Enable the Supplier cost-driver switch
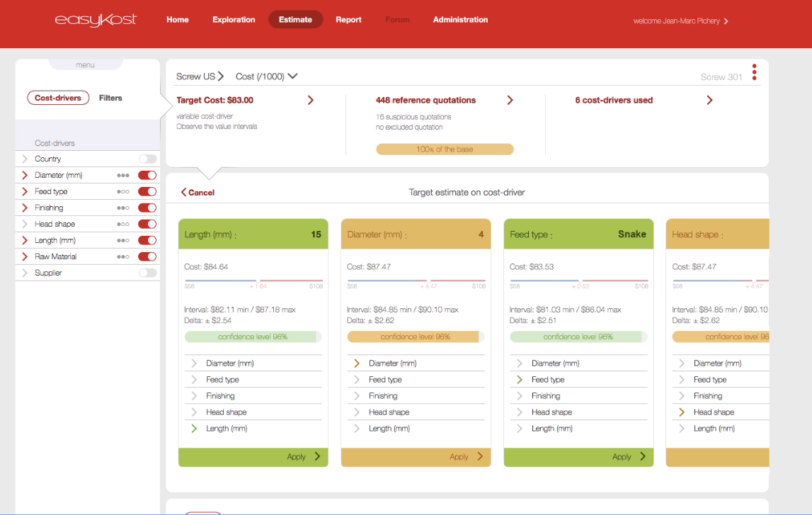This screenshot has width=812, height=515. pos(147,273)
